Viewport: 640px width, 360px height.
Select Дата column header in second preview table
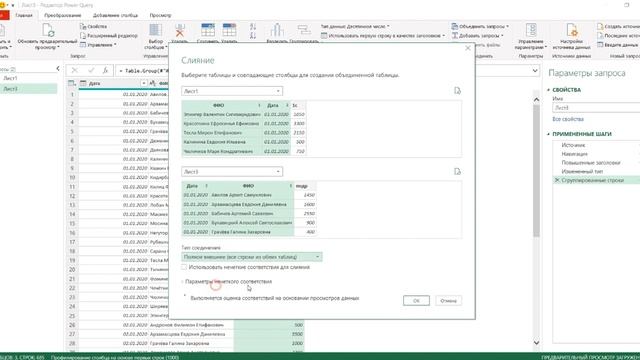click(x=196, y=186)
